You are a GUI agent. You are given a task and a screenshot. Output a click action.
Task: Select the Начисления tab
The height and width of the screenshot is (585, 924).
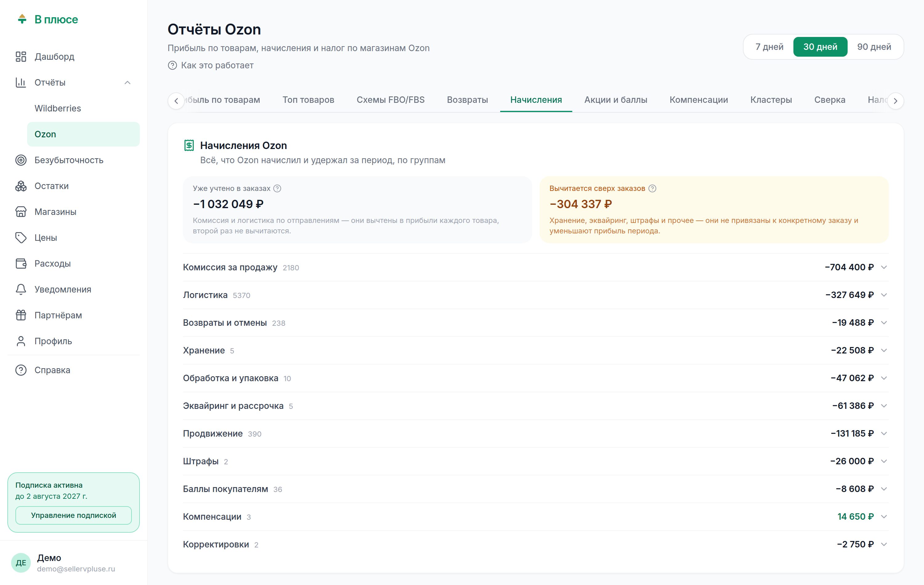click(x=536, y=100)
